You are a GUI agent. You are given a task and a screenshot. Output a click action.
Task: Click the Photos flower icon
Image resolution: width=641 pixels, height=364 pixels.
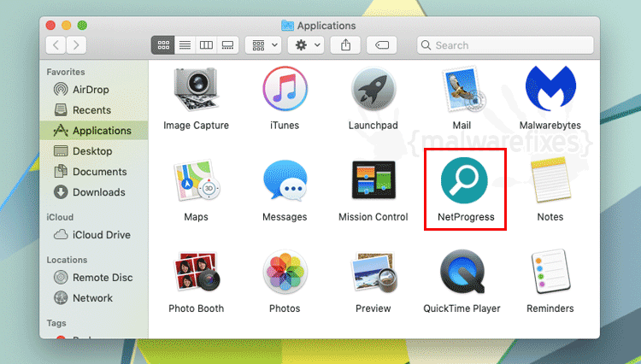point(285,272)
